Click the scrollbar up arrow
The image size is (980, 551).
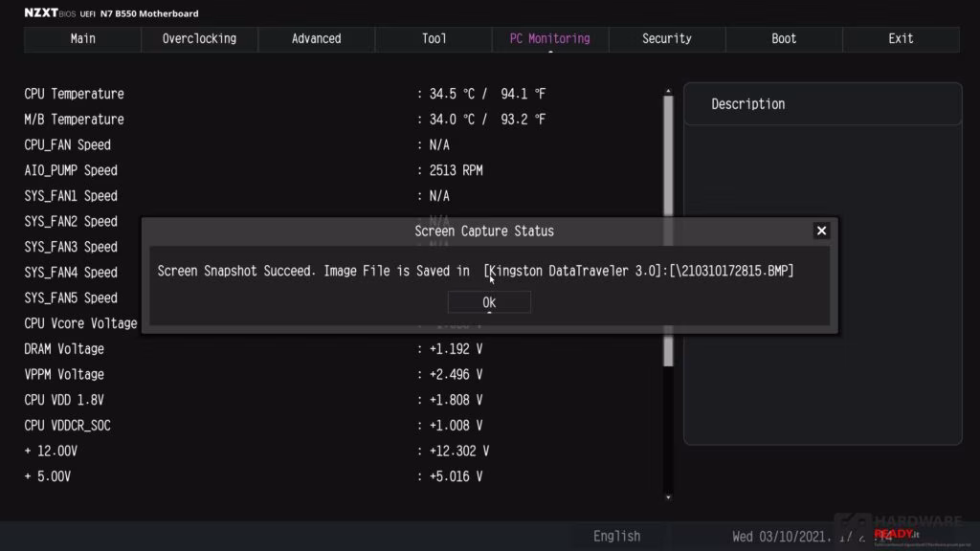coord(668,91)
